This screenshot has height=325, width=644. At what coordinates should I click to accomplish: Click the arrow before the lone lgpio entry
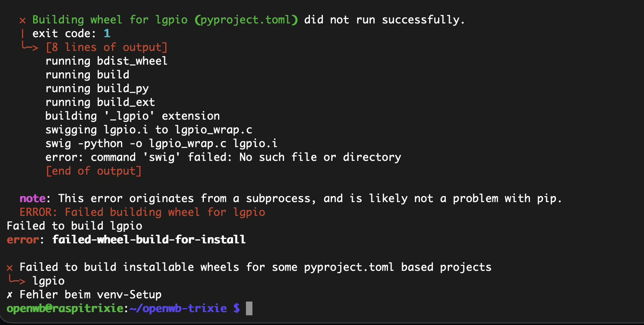pyautogui.click(x=17, y=281)
